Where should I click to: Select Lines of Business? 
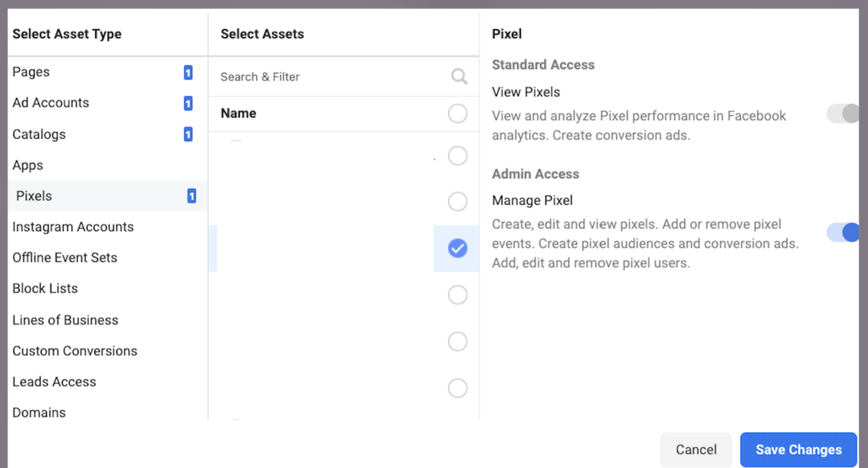click(108, 320)
